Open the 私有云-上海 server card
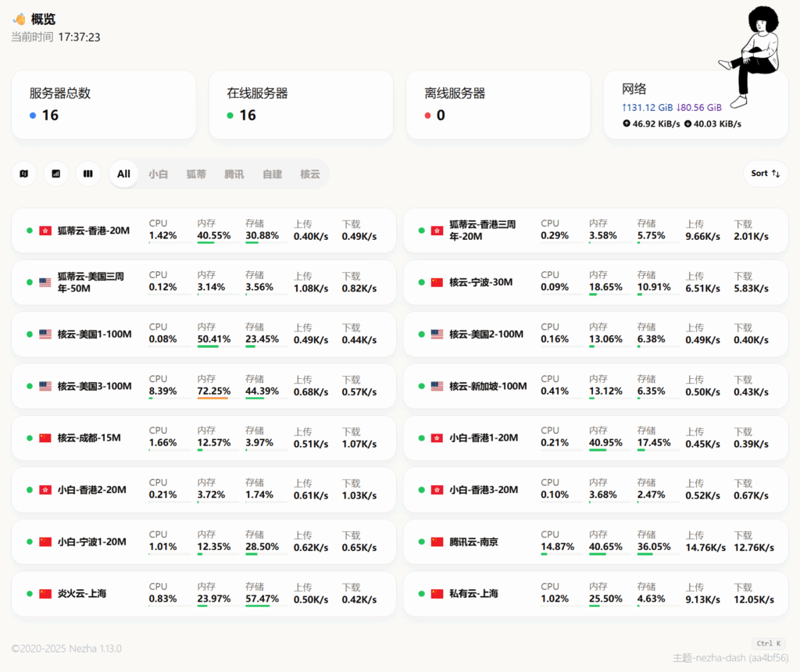This screenshot has height=672, width=800. 595,594
